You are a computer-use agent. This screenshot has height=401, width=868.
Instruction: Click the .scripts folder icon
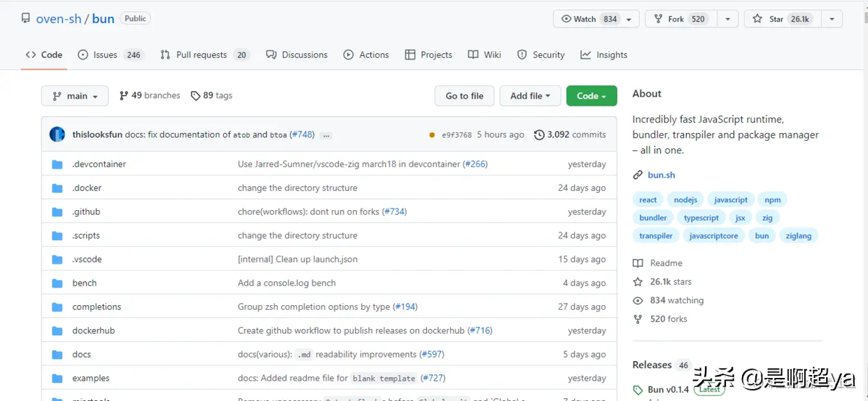point(57,236)
